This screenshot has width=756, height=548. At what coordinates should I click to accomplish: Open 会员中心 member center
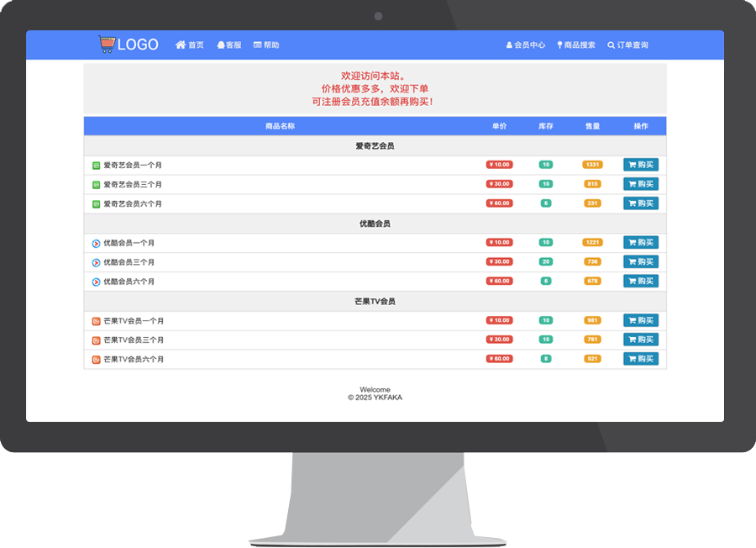pos(526,45)
